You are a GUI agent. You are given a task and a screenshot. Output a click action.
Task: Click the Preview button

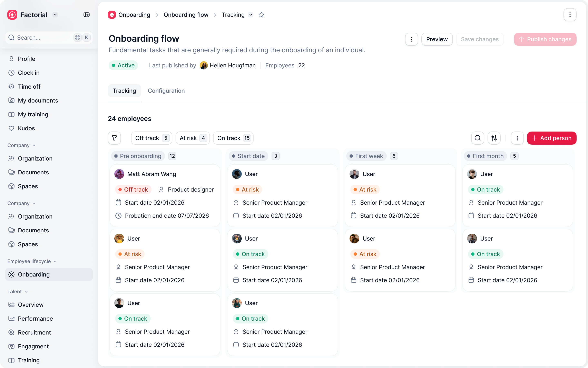pyautogui.click(x=437, y=39)
